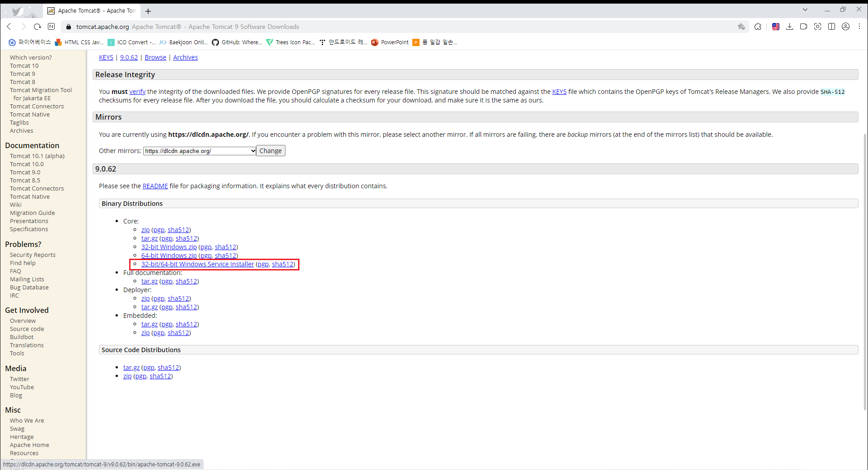Open Source code under Get Involved
868x470 pixels.
27,329
